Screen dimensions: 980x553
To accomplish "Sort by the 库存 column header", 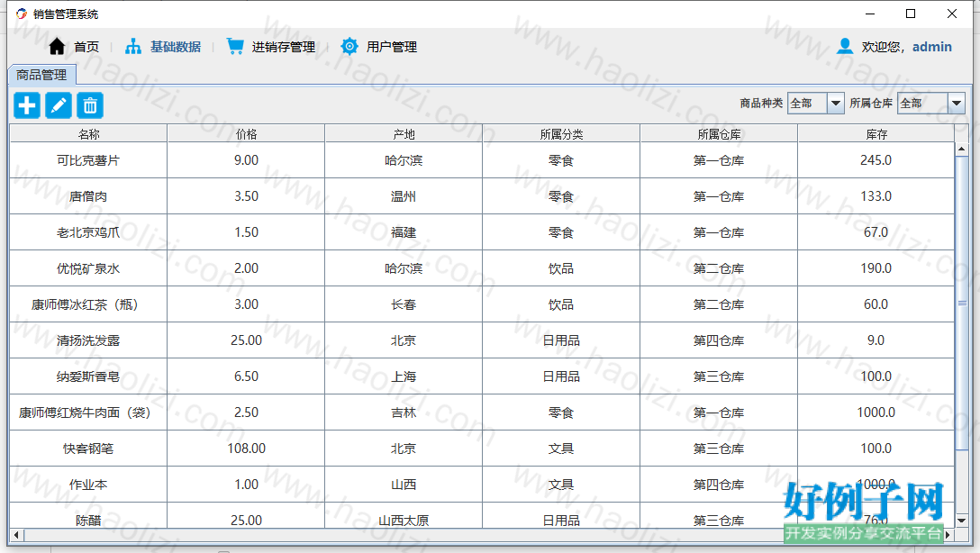I will pyautogui.click(x=876, y=133).
